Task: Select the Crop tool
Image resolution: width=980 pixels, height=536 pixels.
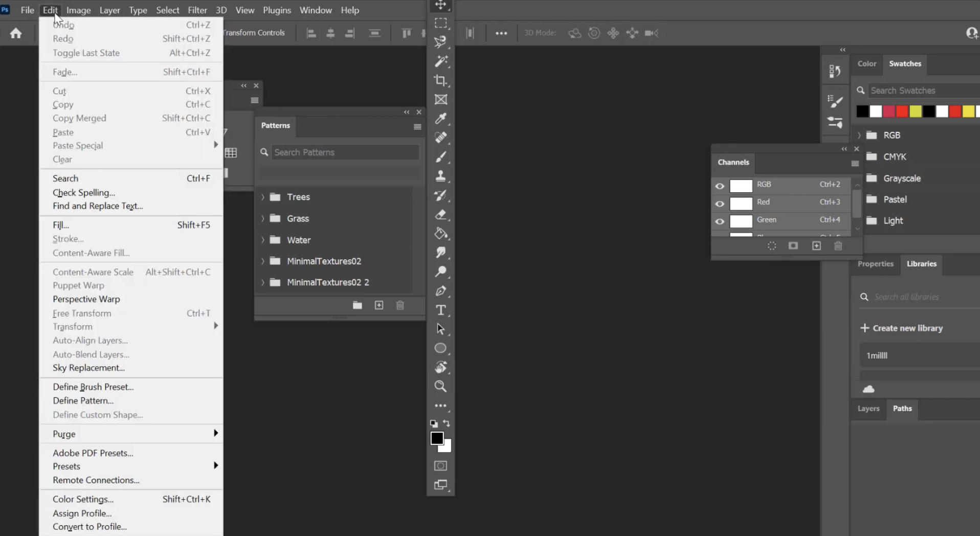Action: (x=440, y=80)
